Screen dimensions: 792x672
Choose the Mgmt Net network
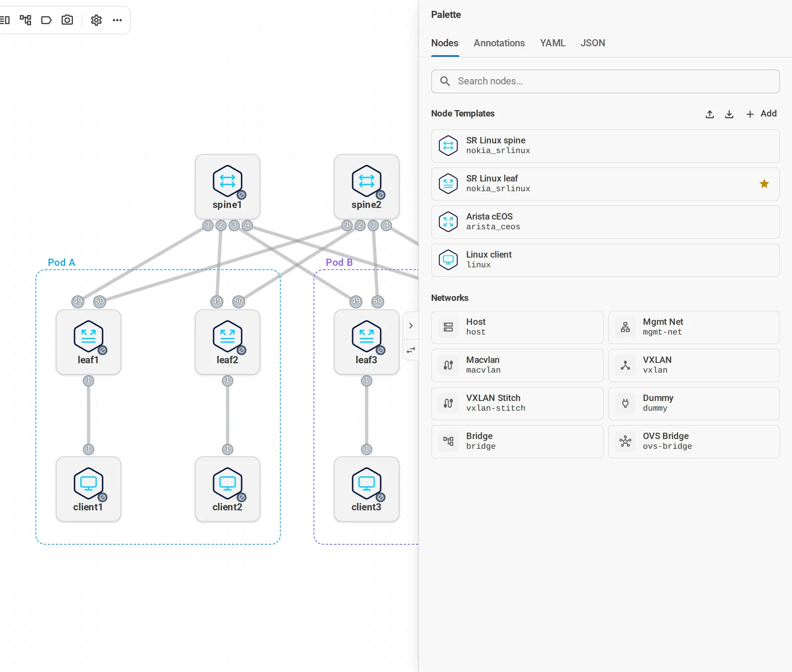694,327
